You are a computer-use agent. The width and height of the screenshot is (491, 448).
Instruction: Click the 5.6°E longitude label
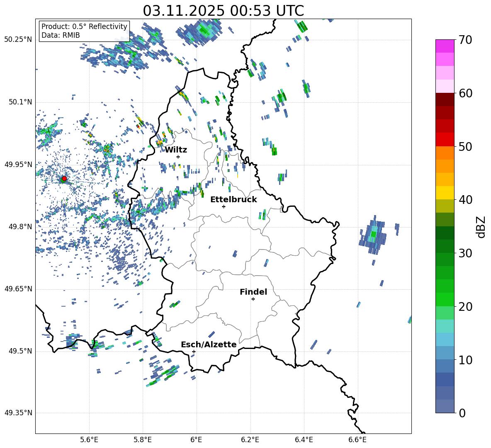89,440
